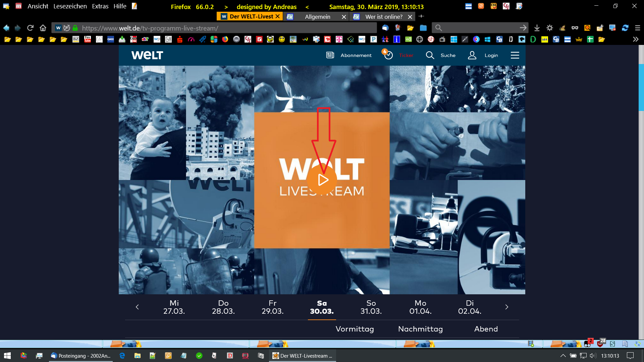This screenshot has height=362, width=644.
Task: Open the WELT hamburger menu
Action: [x=515, y=55]
